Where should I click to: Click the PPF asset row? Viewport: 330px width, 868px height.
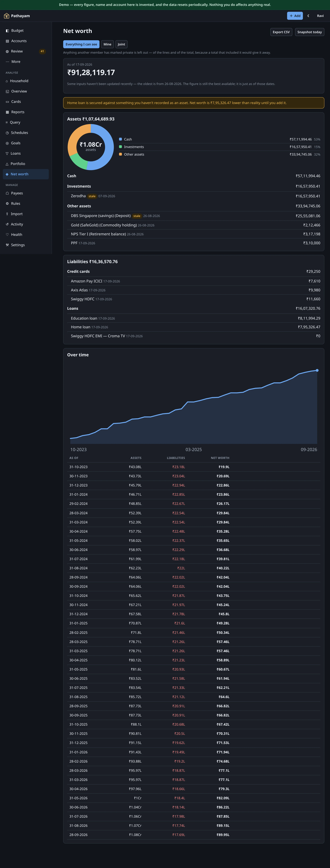click(194, 243)
